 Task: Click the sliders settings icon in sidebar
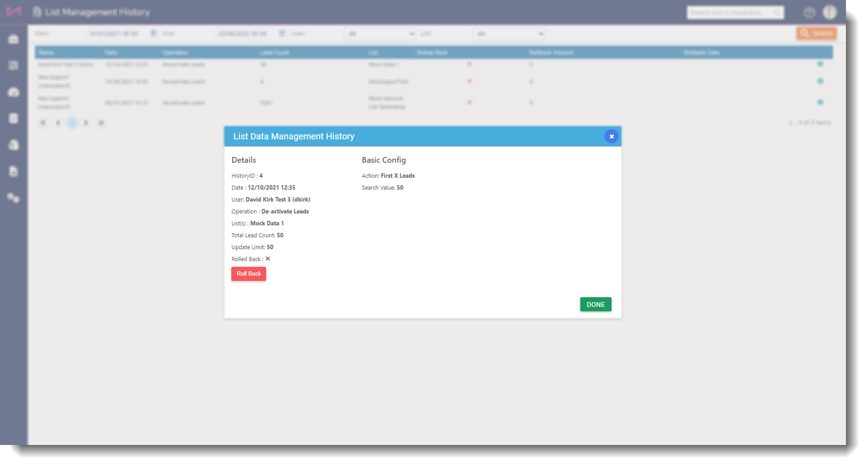click(x=14, y=65)
